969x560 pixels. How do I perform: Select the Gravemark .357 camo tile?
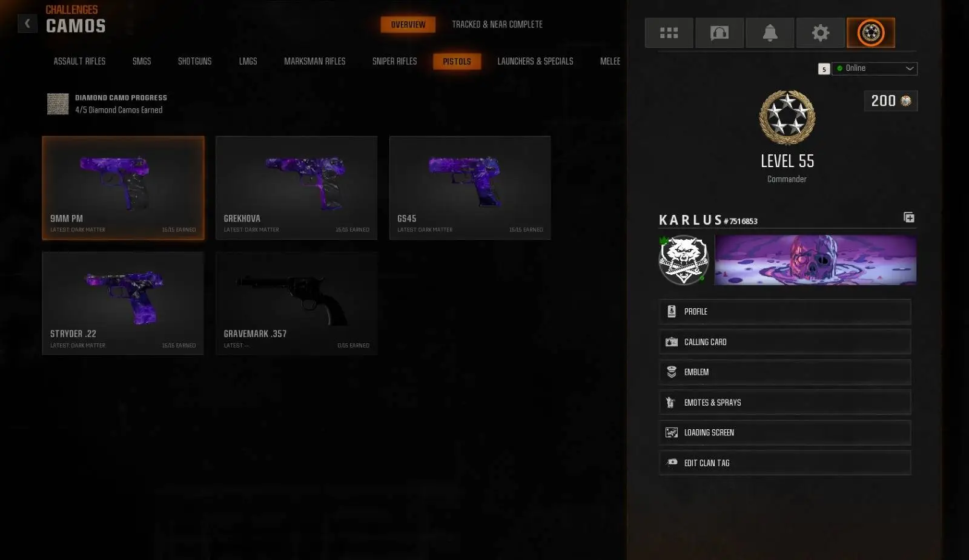297,303
